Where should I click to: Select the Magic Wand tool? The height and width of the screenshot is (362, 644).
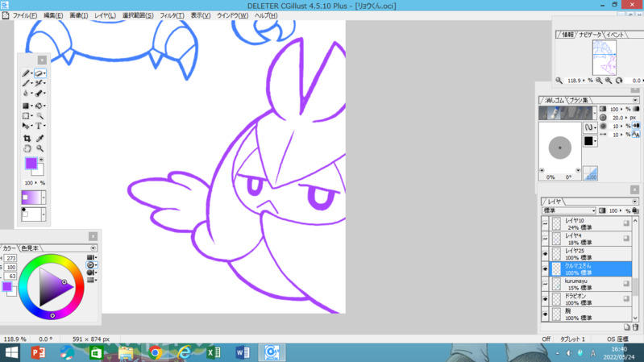pos(39,116)
